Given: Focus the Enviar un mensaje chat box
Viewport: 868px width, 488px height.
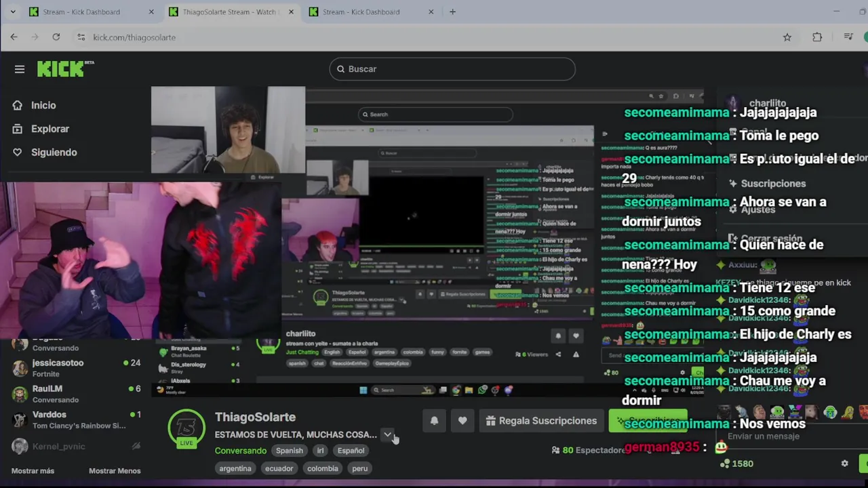Looking at the screenshot, I should 793,436.
